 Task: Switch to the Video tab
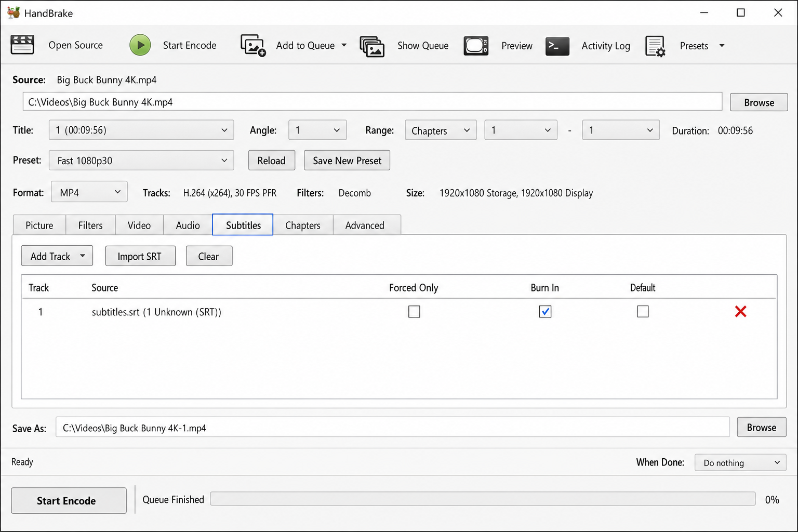point(139,225)
